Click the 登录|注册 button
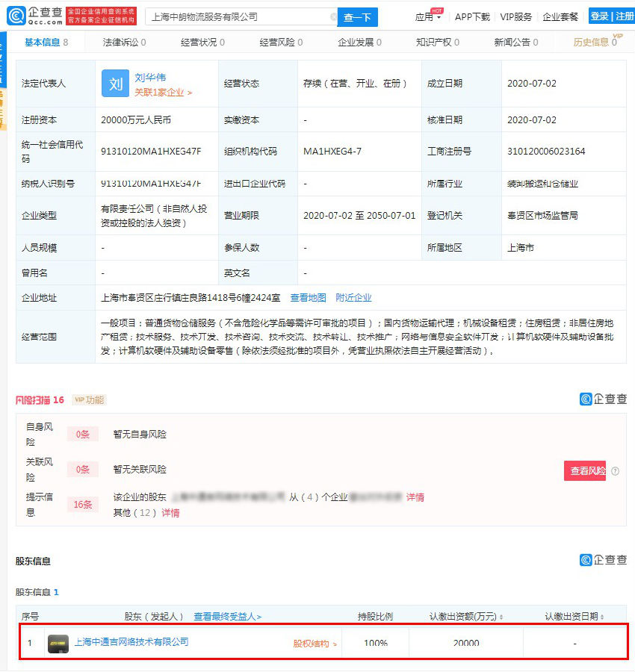Screen dimensions: 635x672 point(612,16)
